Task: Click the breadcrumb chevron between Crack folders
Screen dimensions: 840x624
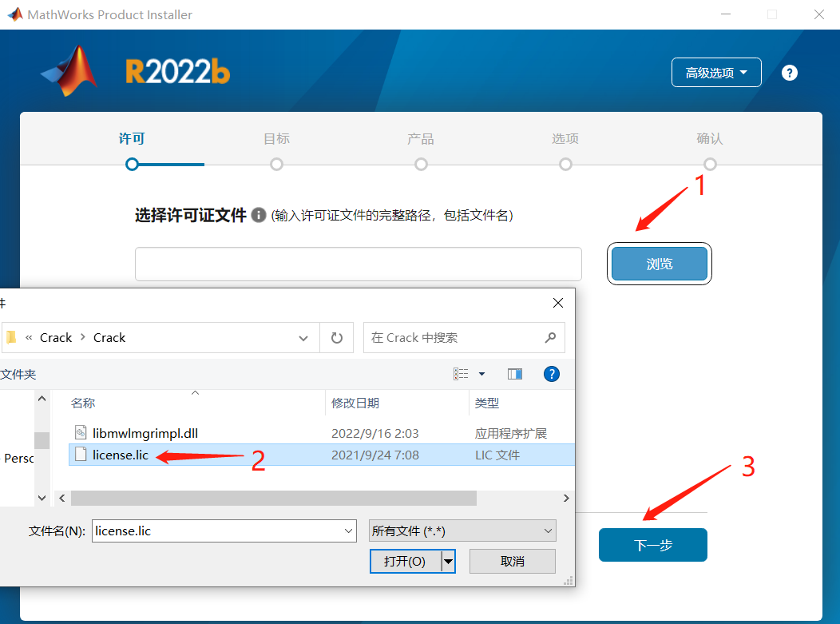Action: click(82, 337)
